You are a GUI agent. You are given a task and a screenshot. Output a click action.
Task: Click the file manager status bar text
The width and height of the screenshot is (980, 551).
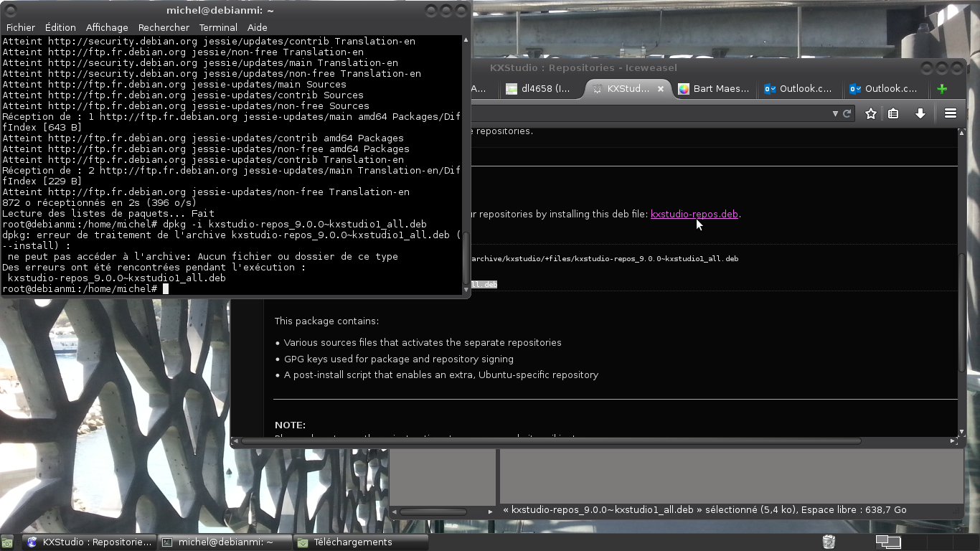tap(705, 509)
